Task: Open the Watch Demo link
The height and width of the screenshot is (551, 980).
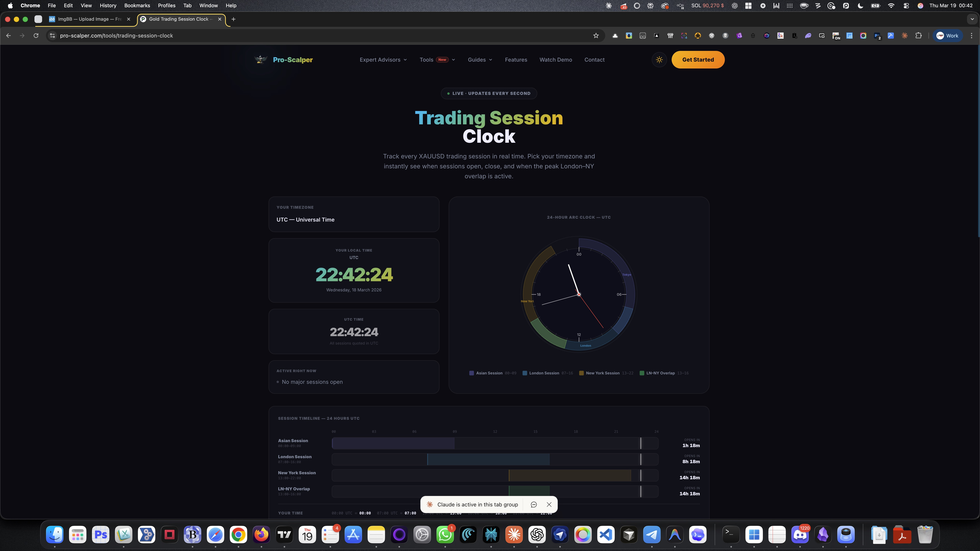Action: [555, 60]
